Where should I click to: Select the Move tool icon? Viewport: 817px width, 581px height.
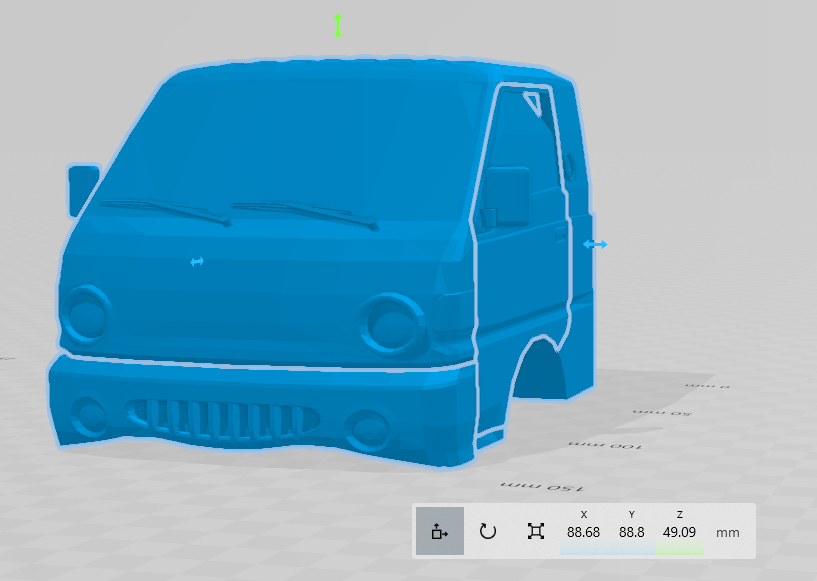[x=440, y=531]
